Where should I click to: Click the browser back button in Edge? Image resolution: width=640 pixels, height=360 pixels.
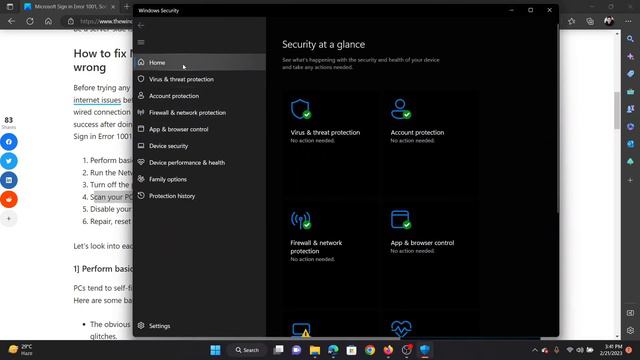point(11,21)
